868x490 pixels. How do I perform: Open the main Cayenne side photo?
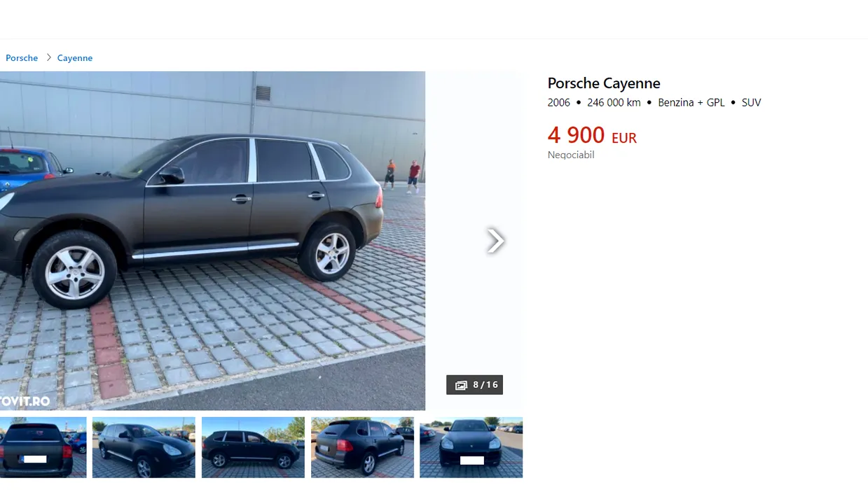(x=212, y=241)
